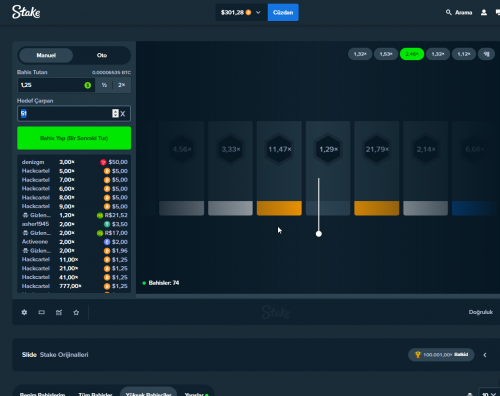Click the green Bahis Yap button

click(x=74, y=138)
